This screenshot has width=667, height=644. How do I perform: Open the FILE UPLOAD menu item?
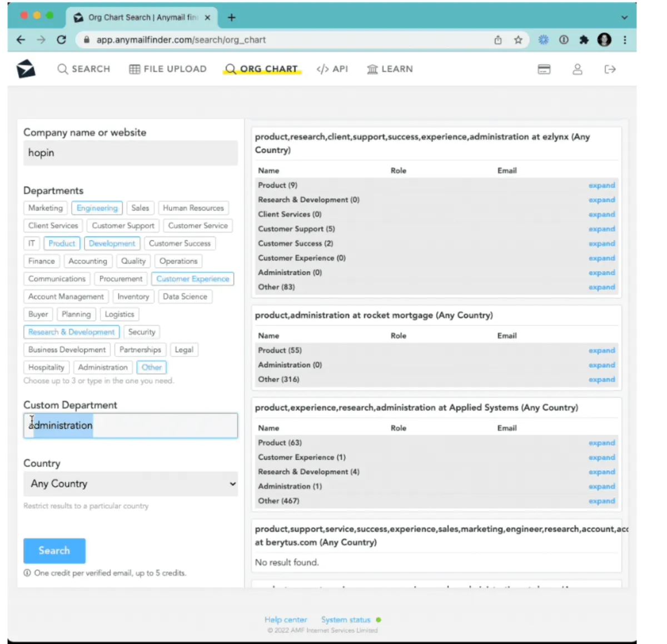click(x=168, y=69)
